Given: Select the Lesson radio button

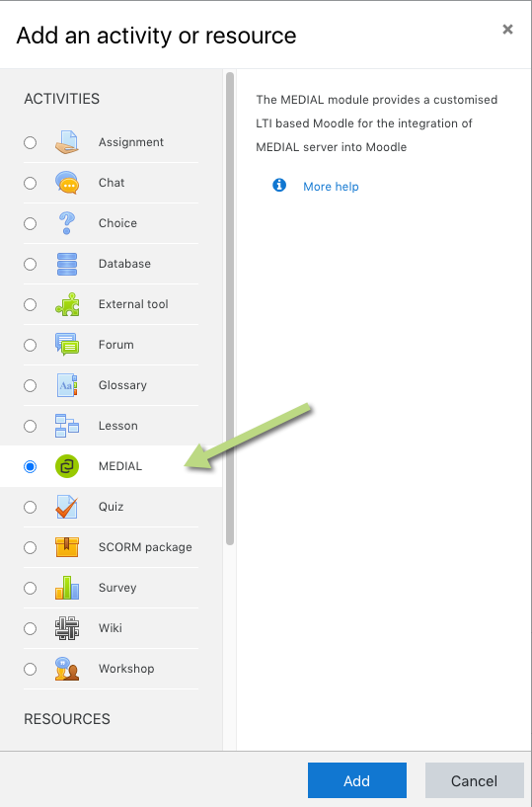Looking at the screenshot, I should pos(31,426).
